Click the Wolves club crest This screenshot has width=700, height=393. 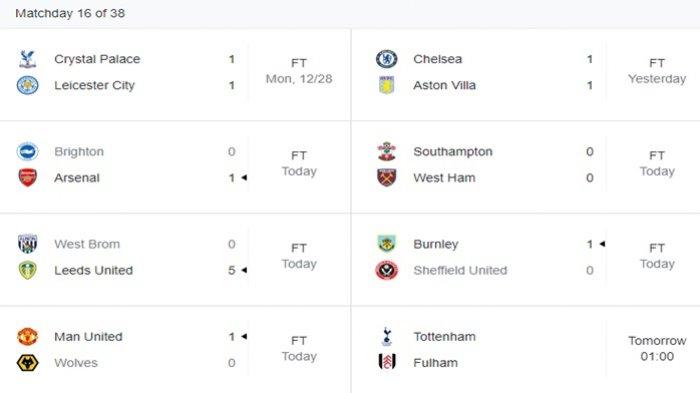[x=28, y=363]
